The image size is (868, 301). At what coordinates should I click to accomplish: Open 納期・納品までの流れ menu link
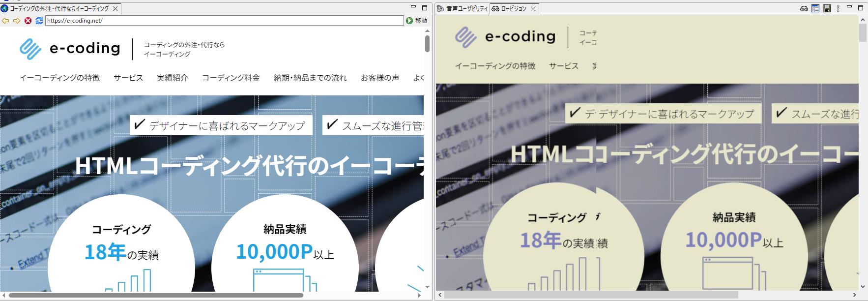[x=310, y=78]
